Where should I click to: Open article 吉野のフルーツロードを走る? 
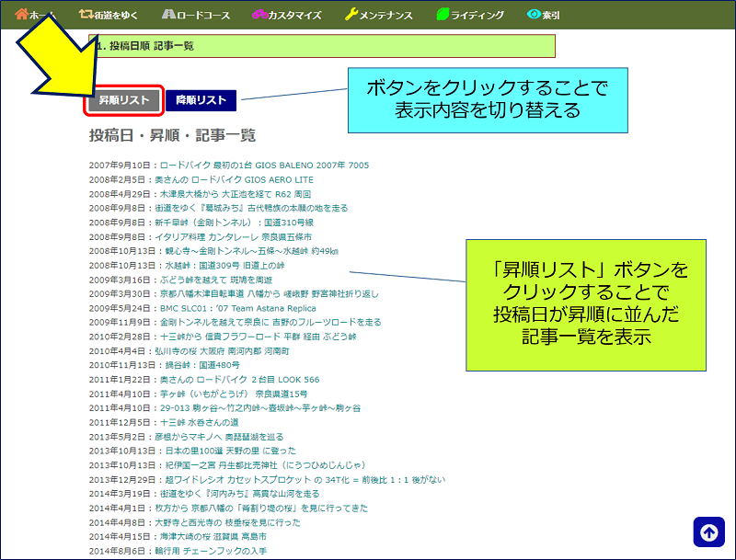pyautogui.click(x=270, y=322)
